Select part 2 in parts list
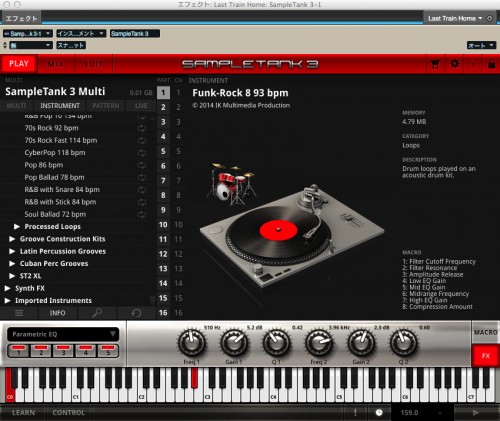 pyautogui.click(x=163, y=107)
